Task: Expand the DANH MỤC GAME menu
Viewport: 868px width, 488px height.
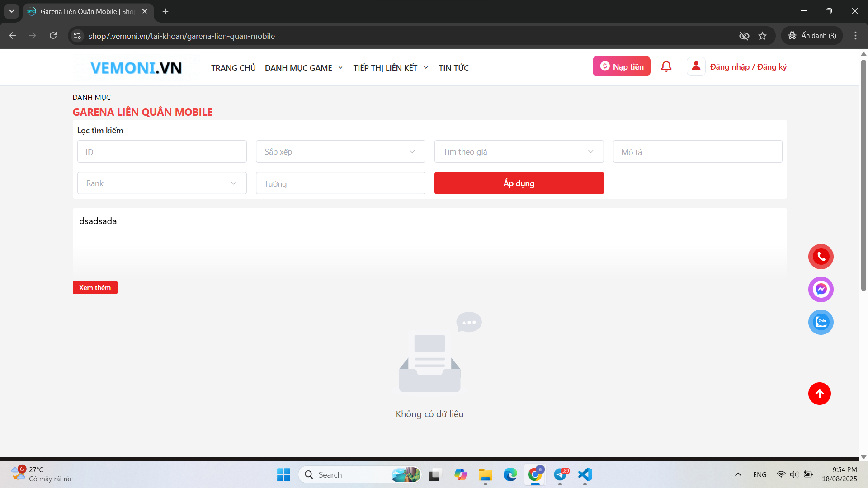Action: point(303,68)
